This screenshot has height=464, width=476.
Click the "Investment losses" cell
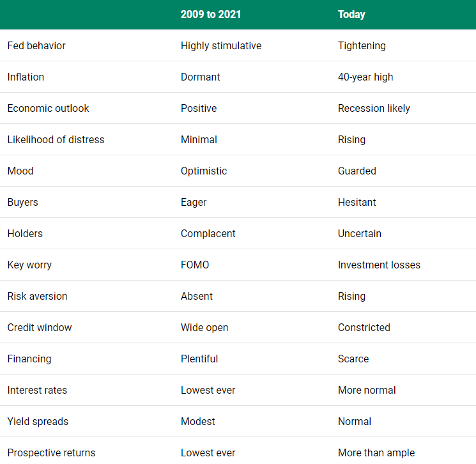point(379,265)
